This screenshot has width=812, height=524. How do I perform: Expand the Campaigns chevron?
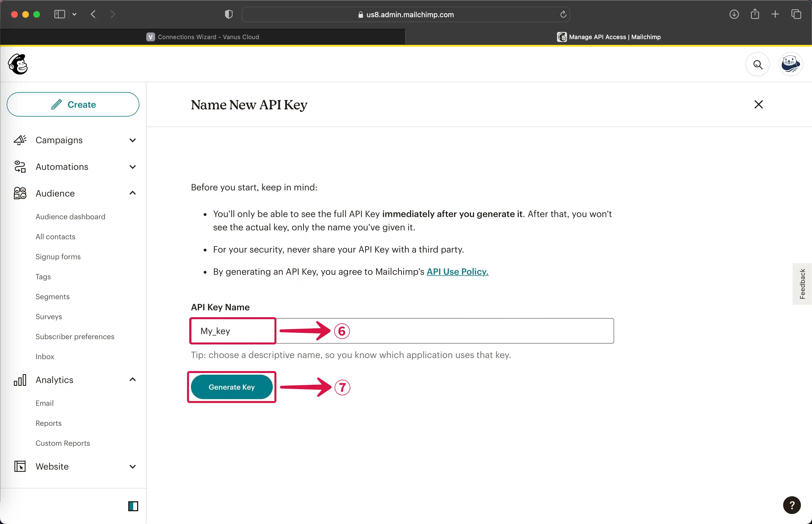133,140
